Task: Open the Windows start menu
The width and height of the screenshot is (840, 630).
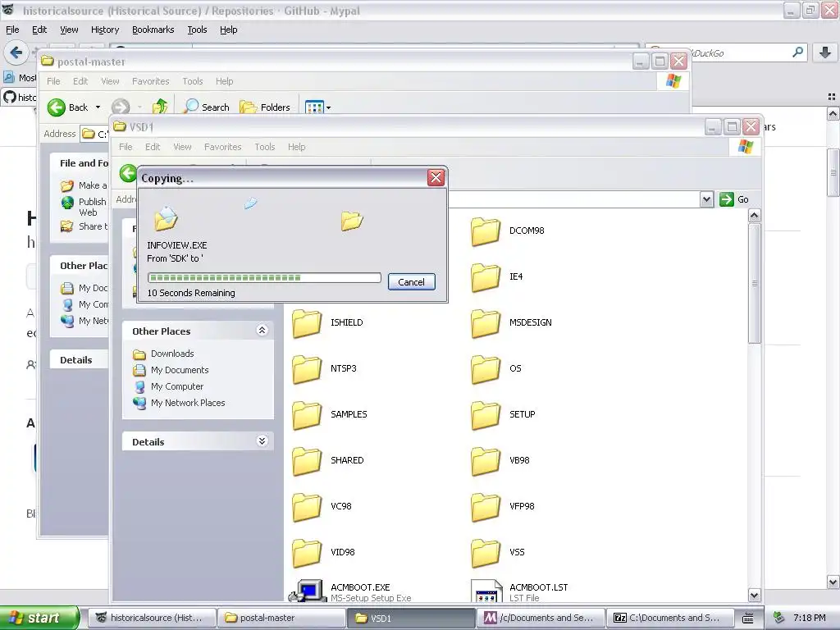Action: 39,618
